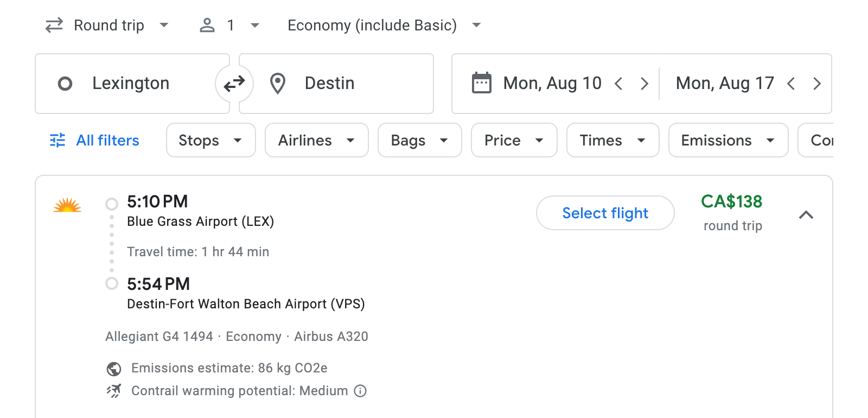Screen dimensions: 868x418
Task: Click the destination location pin icon
Action: pyautogui.click(x=277, y=83)
